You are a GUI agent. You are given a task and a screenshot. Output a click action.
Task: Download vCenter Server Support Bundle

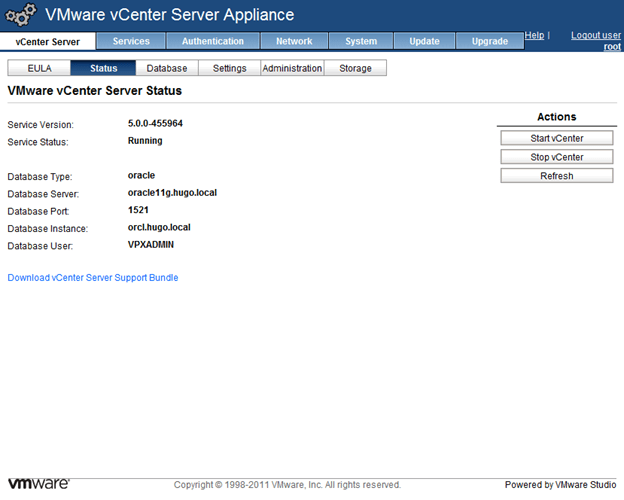tap(93, 278)
